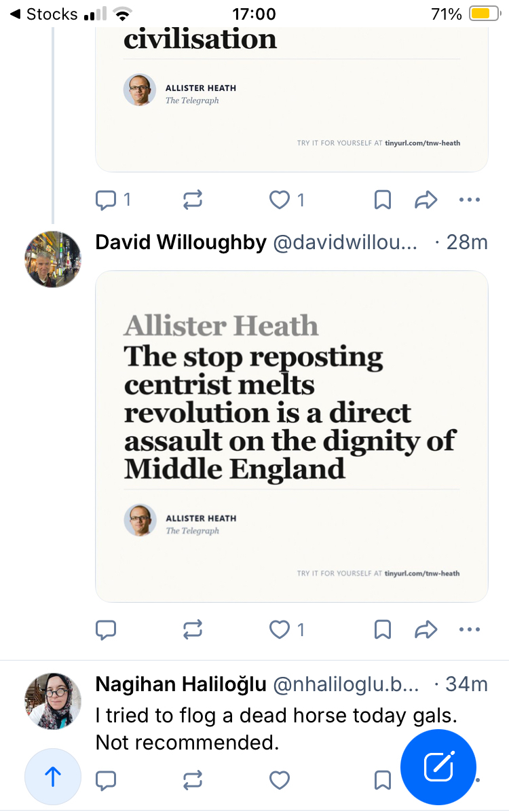Image resolution: width=509 pixels, height=812 pixels.
Task: Open more options on David Willoughby's post
Action: pyautogui.click(x=470, y=631)
